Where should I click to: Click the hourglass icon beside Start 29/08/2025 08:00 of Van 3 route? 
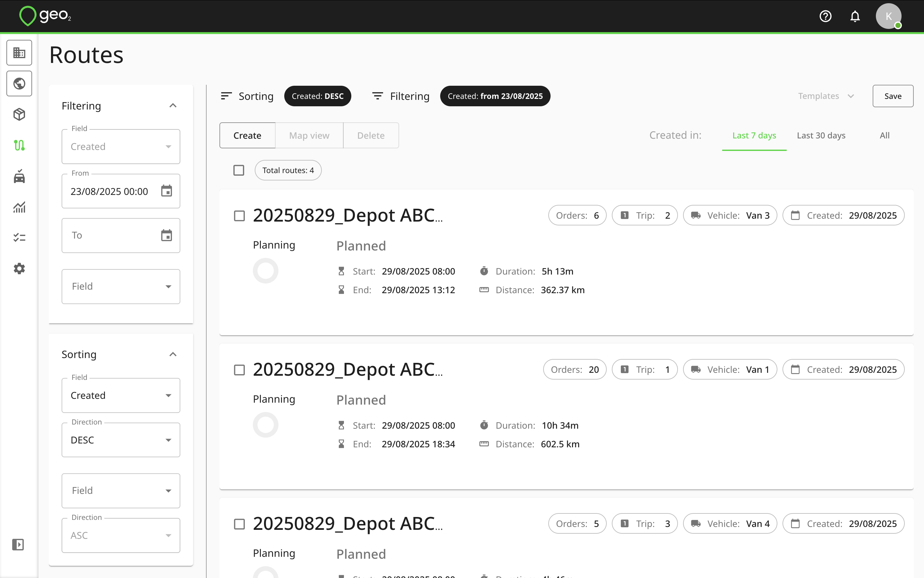(x=341, y=271)
